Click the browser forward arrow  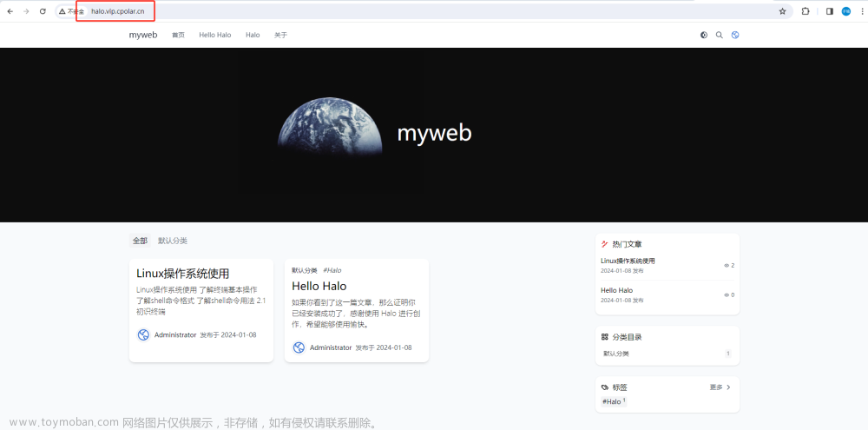(x=26, y=11)
